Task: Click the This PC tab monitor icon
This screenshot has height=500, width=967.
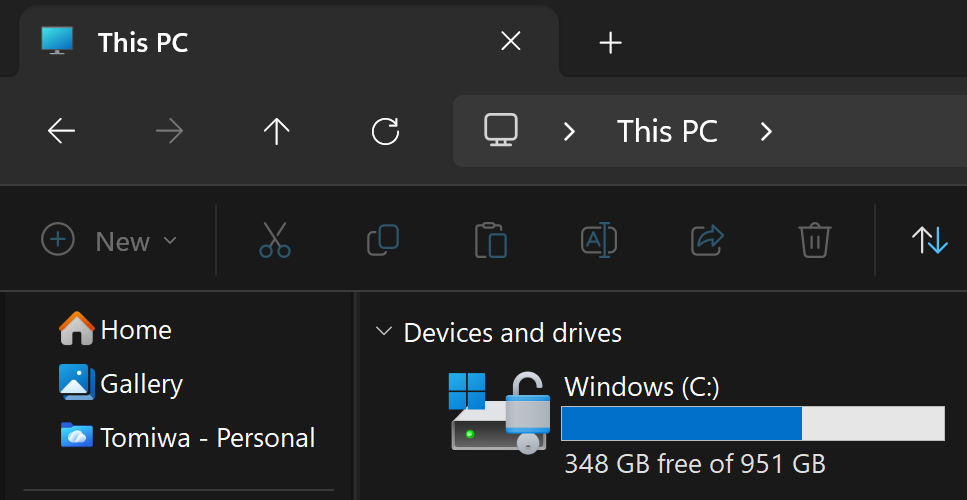Action: coord(57,41)
